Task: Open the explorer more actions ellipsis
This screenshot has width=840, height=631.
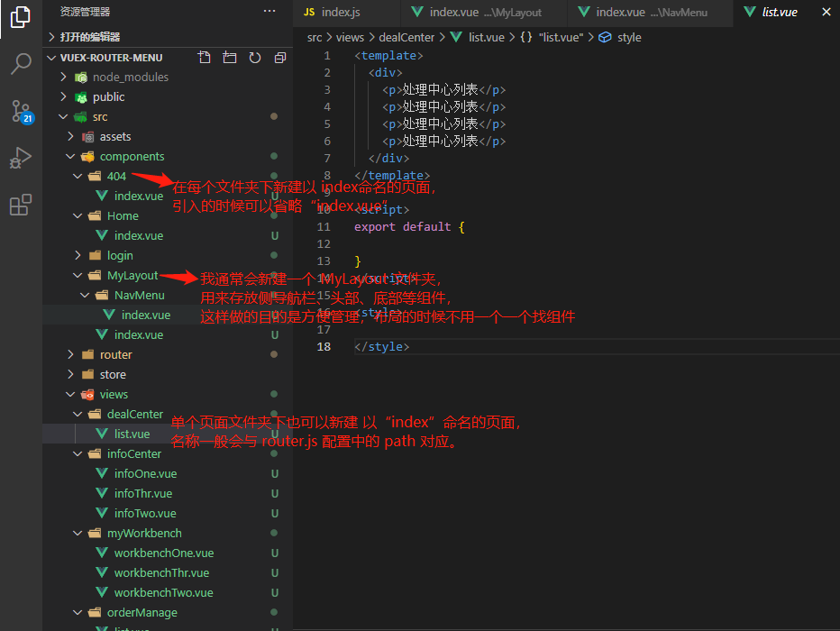Action: coord(269,11)
